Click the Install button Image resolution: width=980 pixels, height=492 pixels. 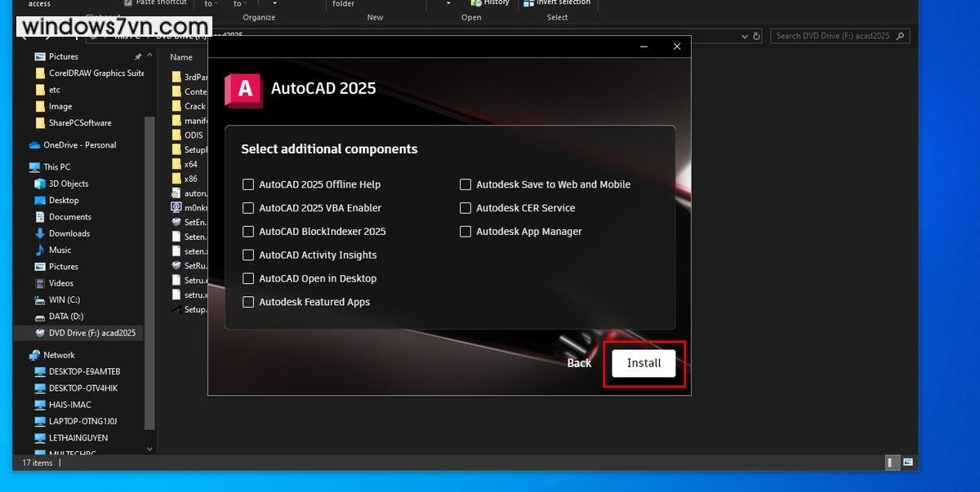(x=644, y=363)
